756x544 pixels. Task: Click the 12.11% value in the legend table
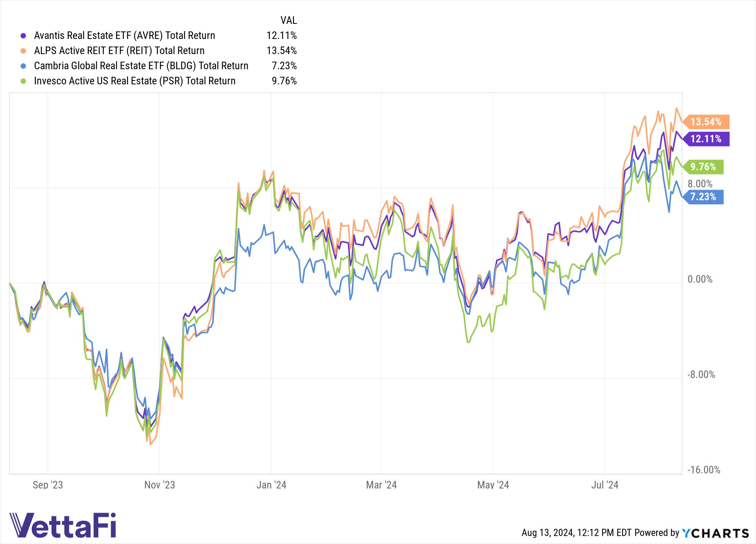pyautogui.click(x=282, y=36)
